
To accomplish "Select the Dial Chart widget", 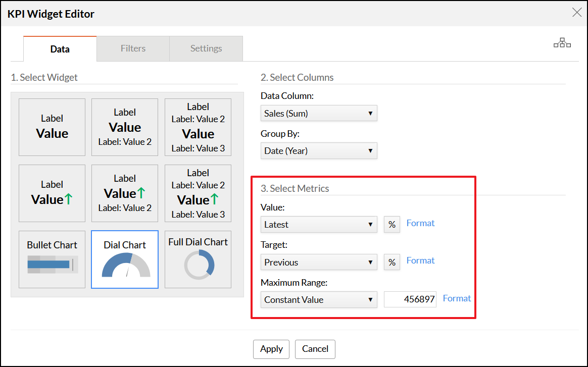I will pyautogui.click(x=125, y=259).
